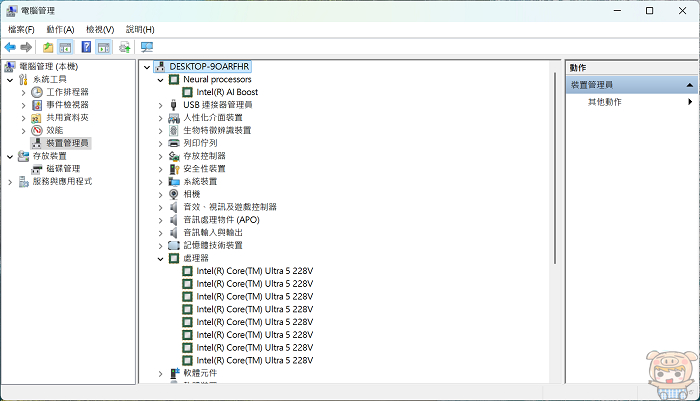Select Intel(R) AI Boost device text
The image size is (700, 401).
[x=227, y=92]
